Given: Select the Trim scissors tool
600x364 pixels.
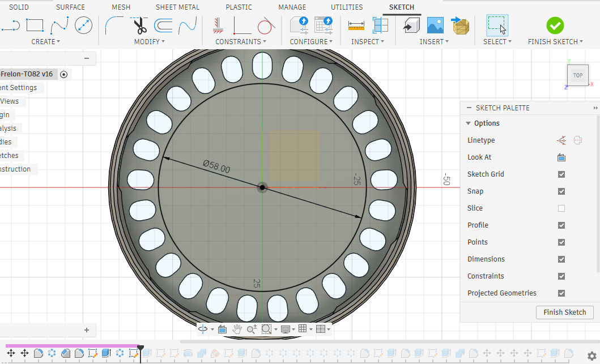Looking at the screenshot, I should click(x=139, y=25).
